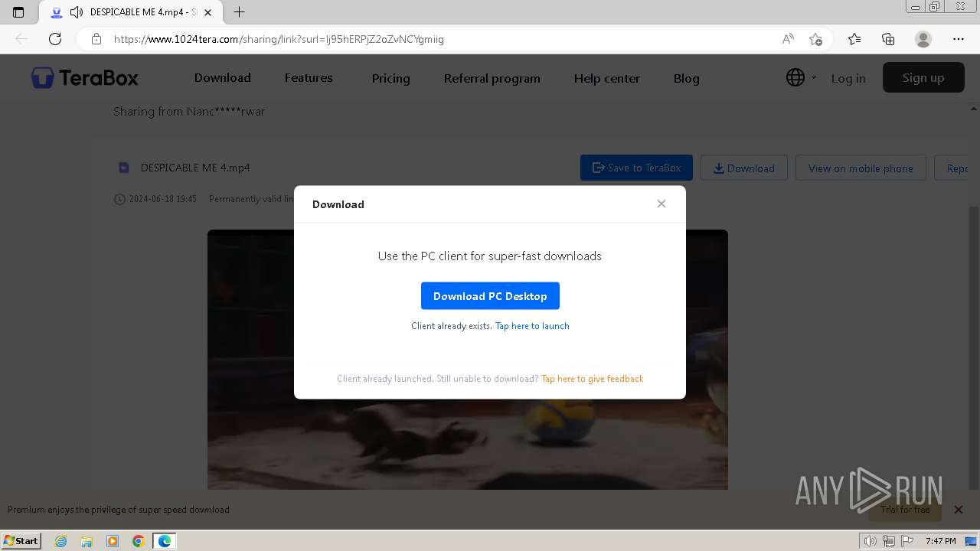Open the Favorites list
Screen dimensions: 980x551
tap(854, 39)
